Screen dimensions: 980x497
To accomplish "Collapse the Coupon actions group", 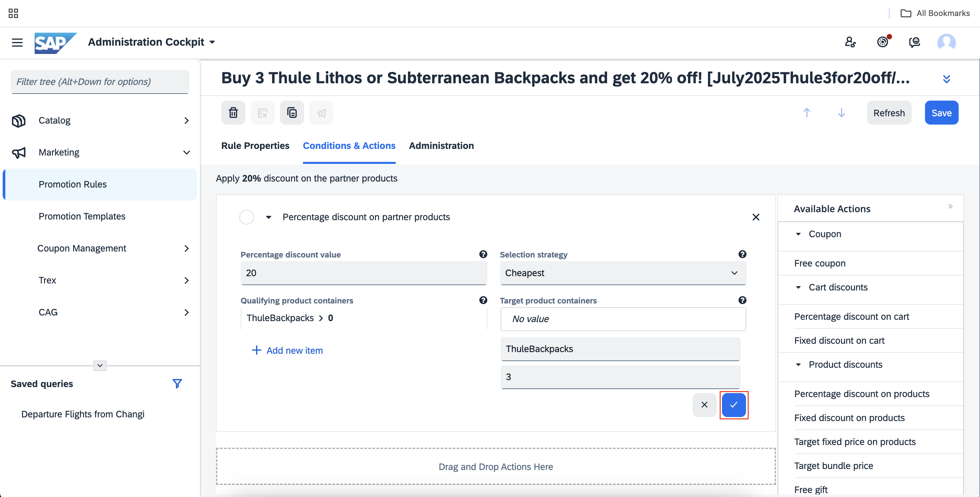I will [x=798, y=234].
